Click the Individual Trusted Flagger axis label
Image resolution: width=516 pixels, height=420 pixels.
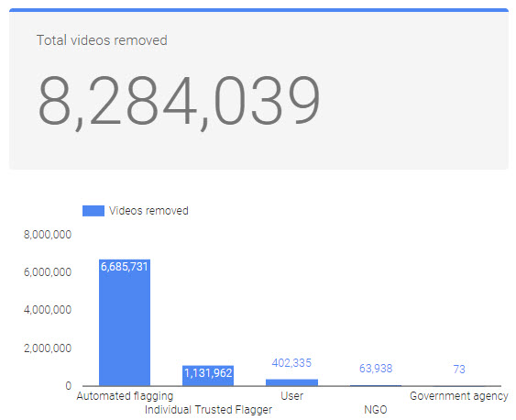(x=209, y=410)
